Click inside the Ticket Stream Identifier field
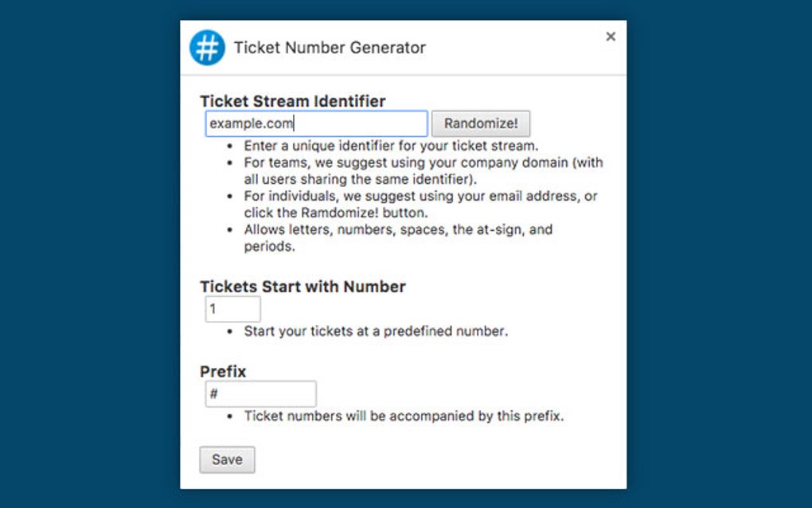The image size is (812, 508). pos(316,123)
